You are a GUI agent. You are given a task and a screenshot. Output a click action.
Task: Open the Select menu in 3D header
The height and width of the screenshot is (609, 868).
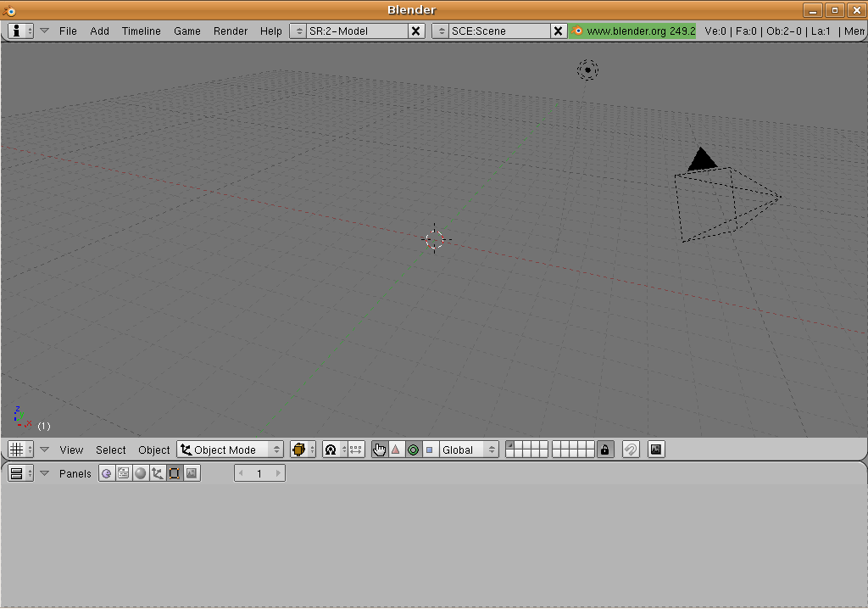[x=111, y=450]
